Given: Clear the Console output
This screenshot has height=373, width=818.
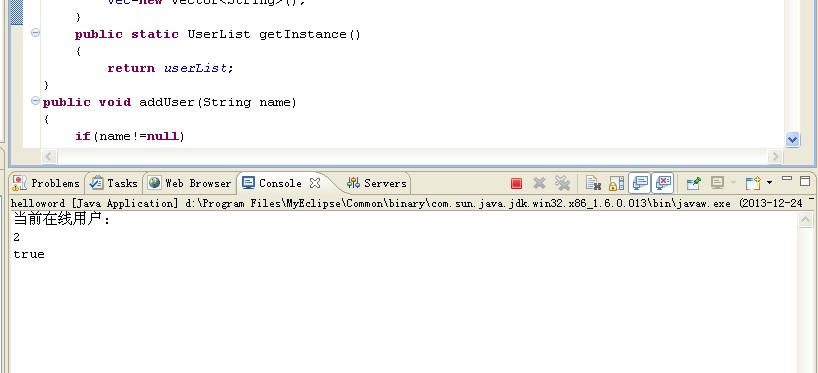Looking at the screenshot, I should (x=593, y=183).
